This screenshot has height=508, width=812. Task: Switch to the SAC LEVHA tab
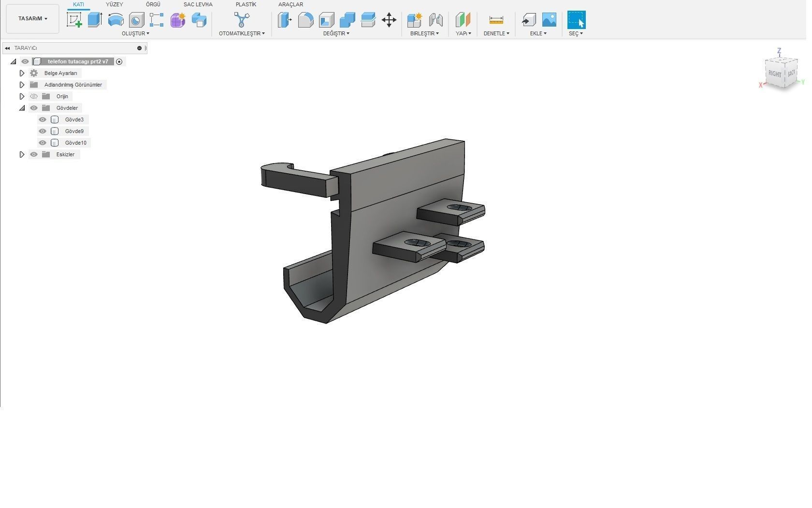(x=198, y=4)
